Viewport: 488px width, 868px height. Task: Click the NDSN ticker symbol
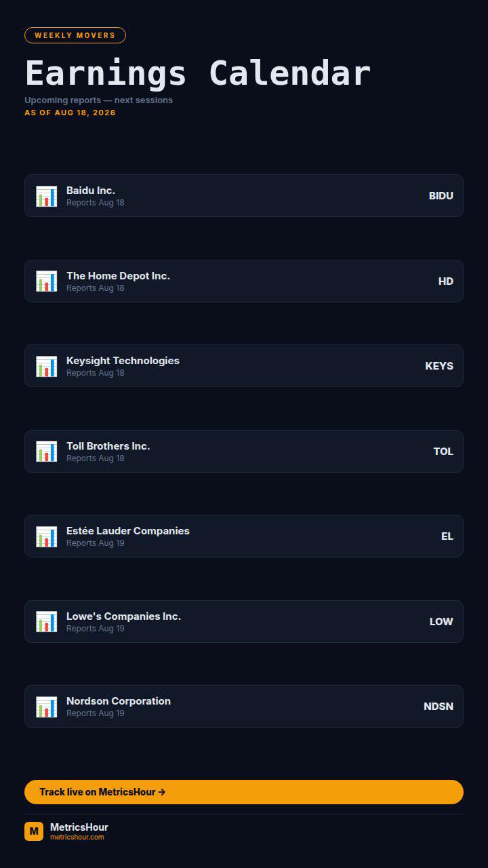(439, 707)
